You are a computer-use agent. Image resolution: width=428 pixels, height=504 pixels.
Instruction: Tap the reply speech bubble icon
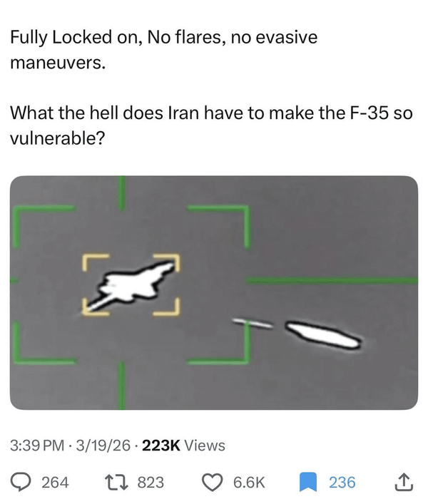pos(20,483)
